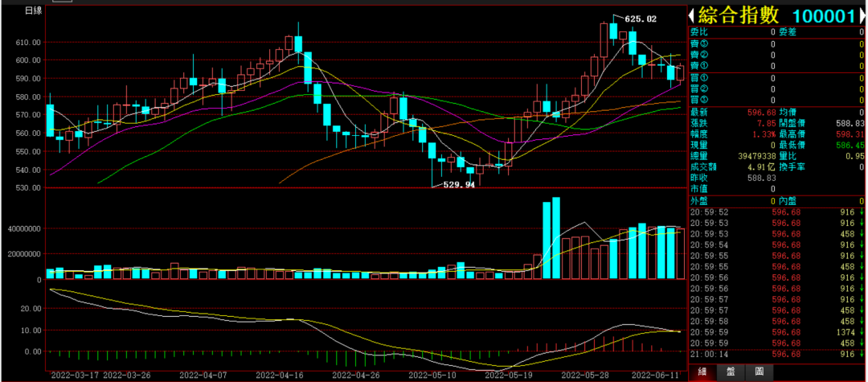The image size is (868, 382).
Task: Go to previous symbol with left arrow
Action: click(691, 15)
